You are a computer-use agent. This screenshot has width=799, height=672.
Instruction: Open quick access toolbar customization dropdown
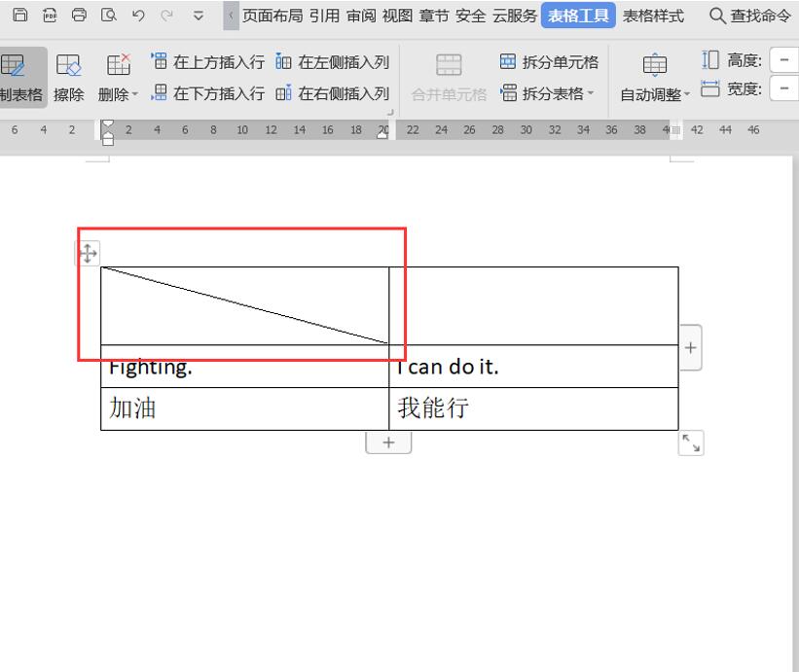(199, 16)
